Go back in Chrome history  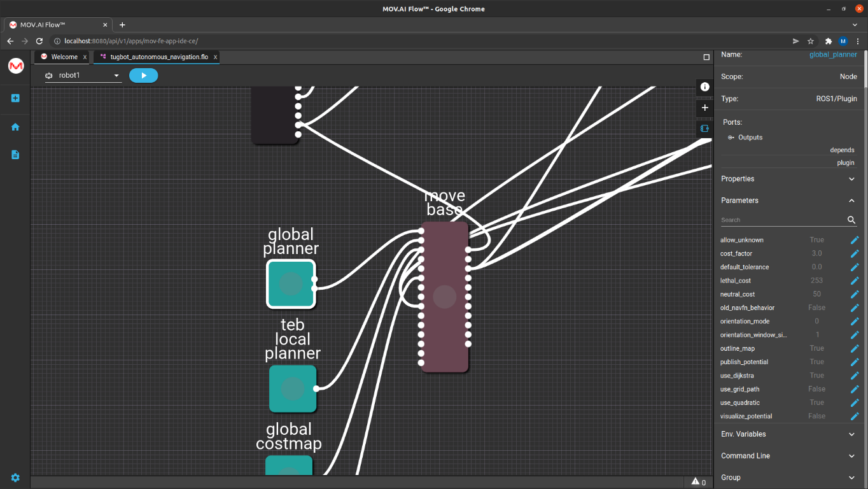pyautogui.click(x=10, y=41)
